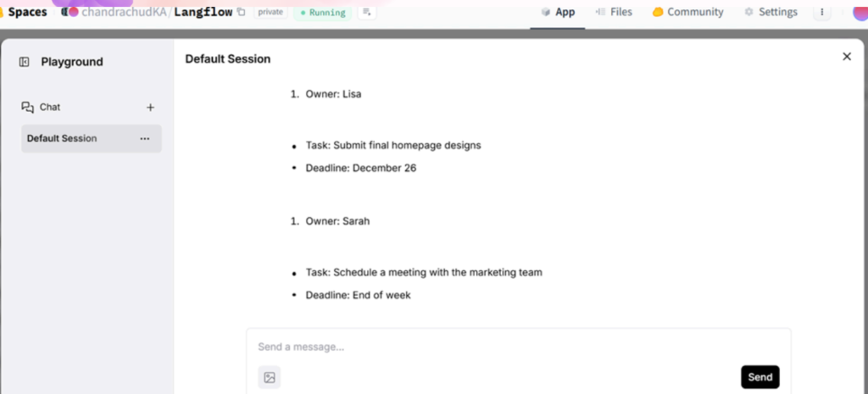This screenshot has width=868, height=394.
Task: Click the user profile avatar
Action: (x=858, y=12)
